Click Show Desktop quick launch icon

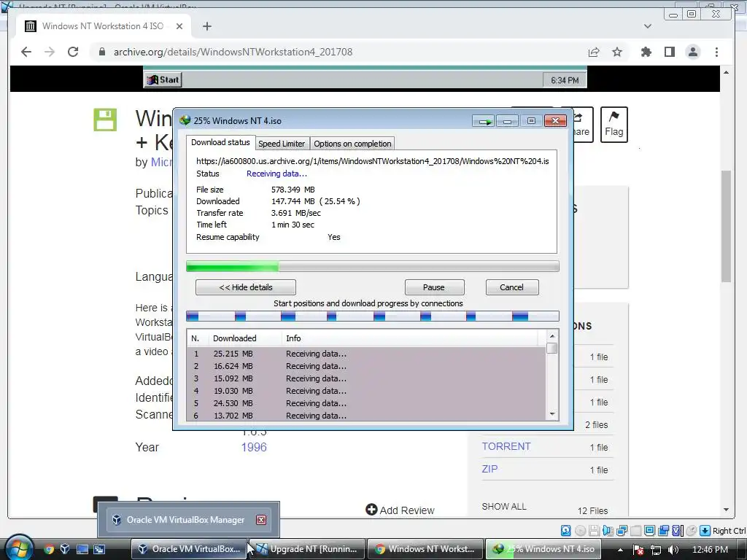pos(82,549)
